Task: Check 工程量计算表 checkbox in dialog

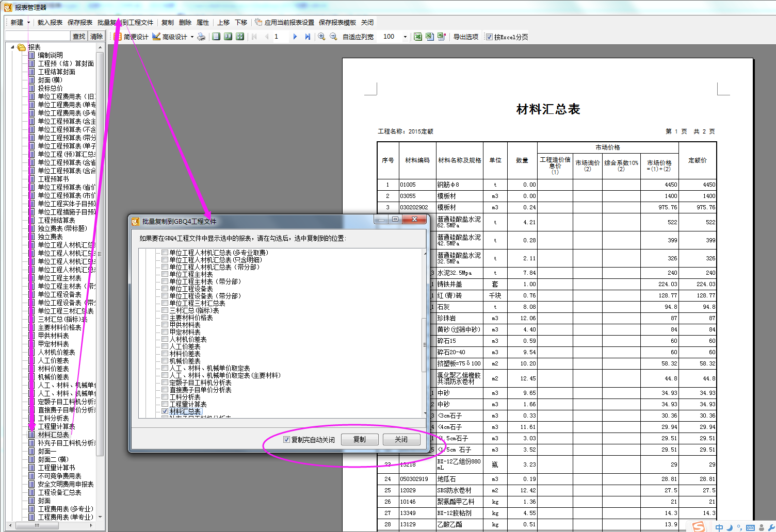Action: tap(165, 404)
